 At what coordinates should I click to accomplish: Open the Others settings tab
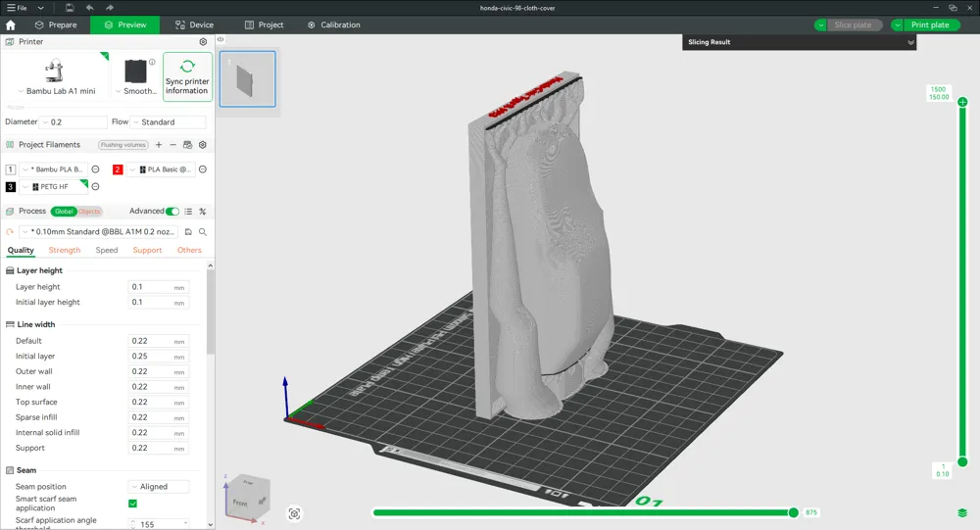pos(189,250)
